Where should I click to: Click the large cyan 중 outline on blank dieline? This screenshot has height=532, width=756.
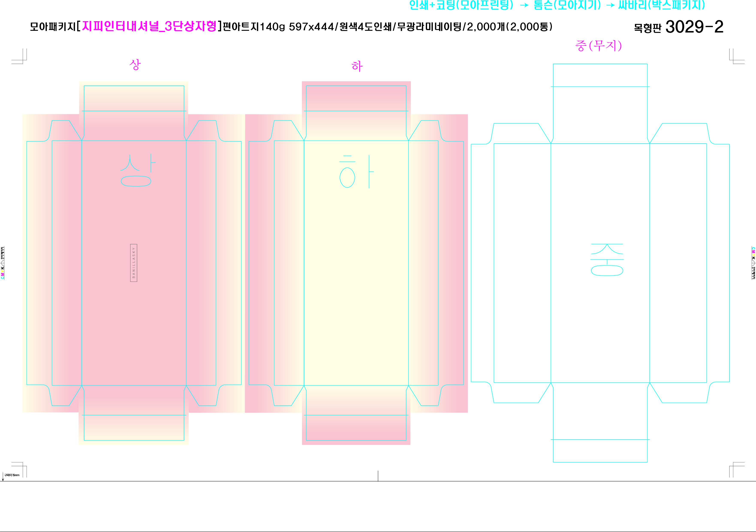pos(607,260)
